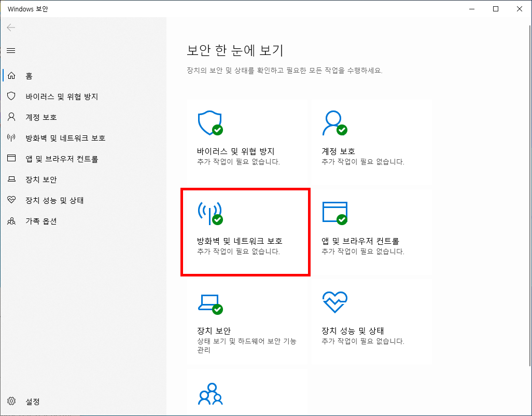
Task: Click the 방화벽 및 네트워크 보호 wireless icon in sidebar
Action: (11, 137)
